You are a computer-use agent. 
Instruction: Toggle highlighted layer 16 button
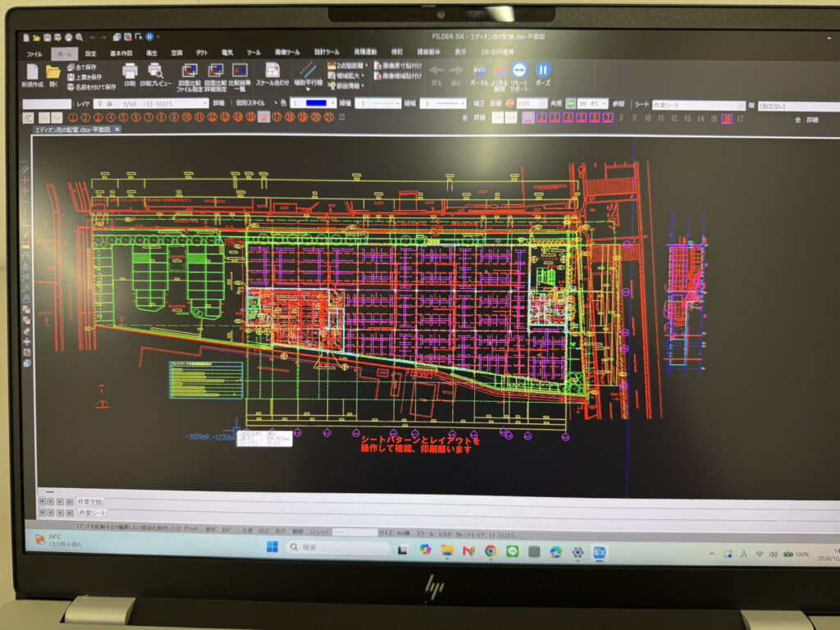[x=263, y=116]
